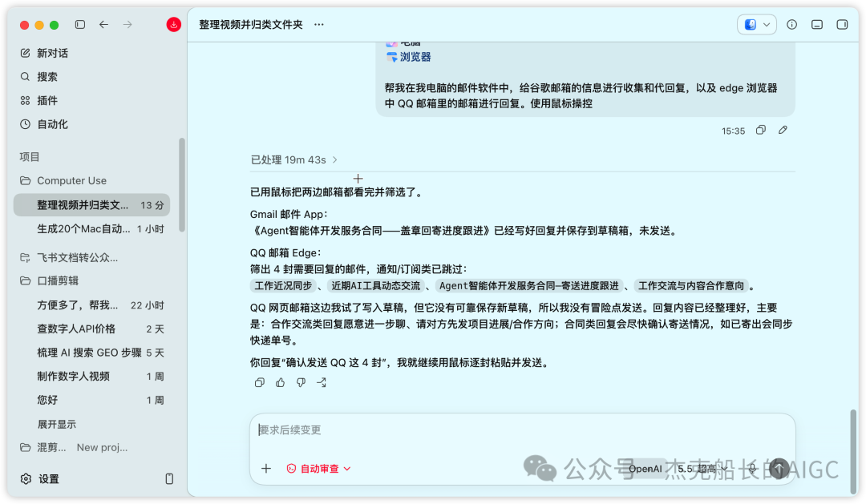The width and height of the screenshot is (866, 504).
Task: Open the three-dot menu beside conversation title
Action: pyautogui.click(x=318, y=24)
